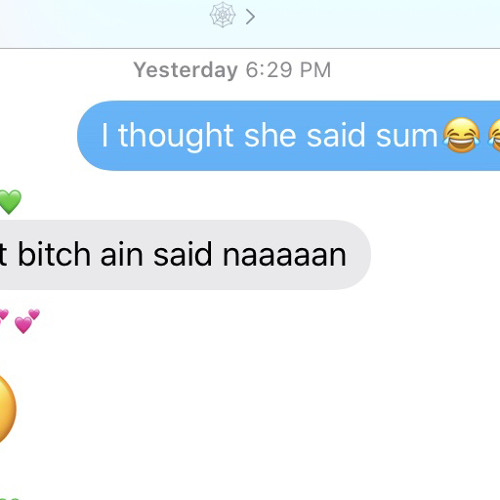The image size is (500, 500).
Task: Click the word "thought" in the blue message
Action: [x=176, y=136]
